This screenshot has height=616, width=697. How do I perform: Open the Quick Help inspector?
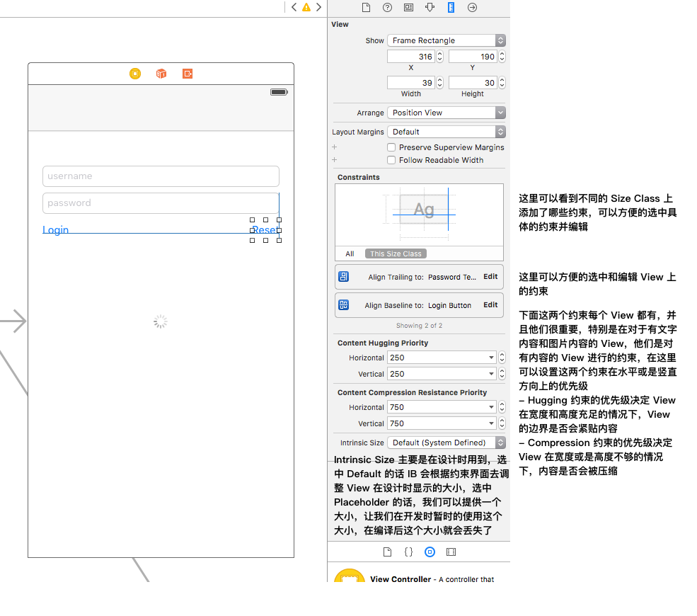387,7
